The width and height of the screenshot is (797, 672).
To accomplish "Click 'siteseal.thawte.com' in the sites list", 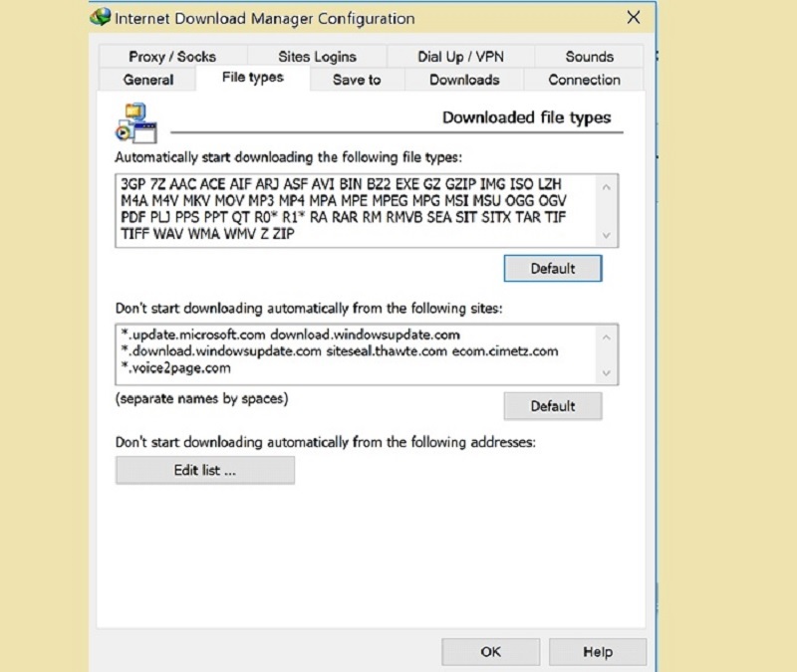I will (387, 351).
